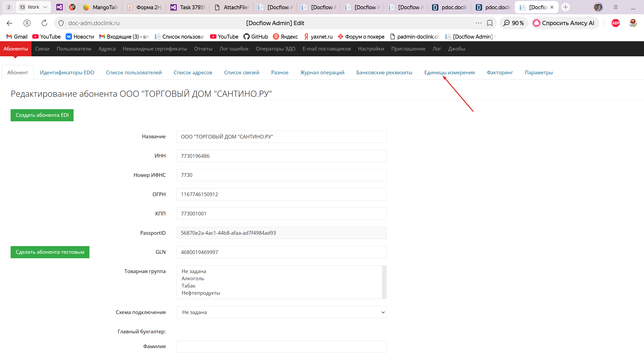644x355 pixels.
Task: Switch to the Единицы измерения tab
Action: pos(449,72)
